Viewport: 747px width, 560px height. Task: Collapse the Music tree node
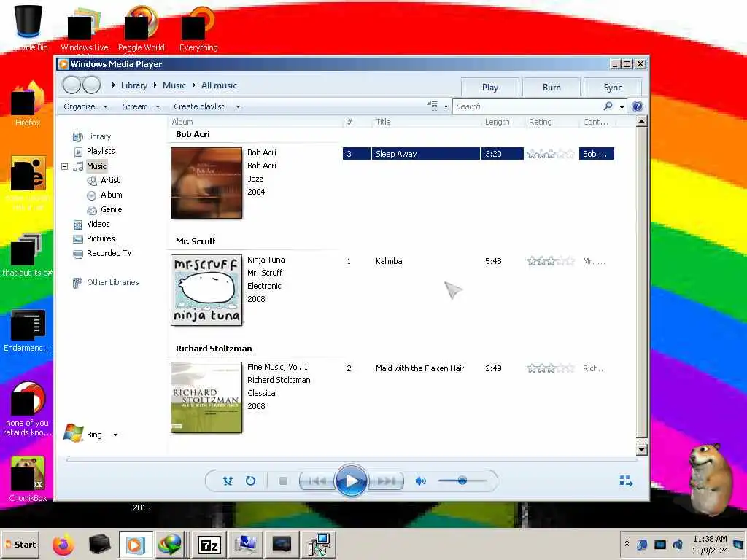64,166
